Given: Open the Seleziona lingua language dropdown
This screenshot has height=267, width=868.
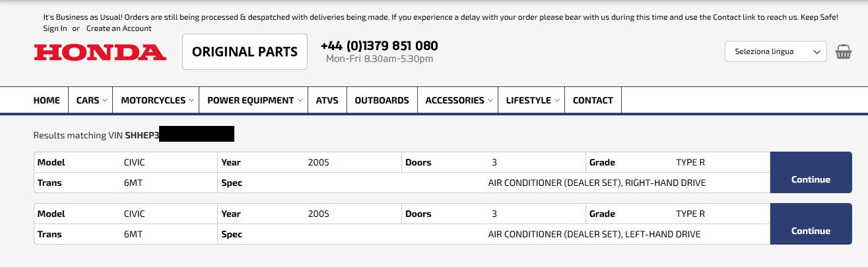Looking at the screenshot, I should tap(776, 51).
